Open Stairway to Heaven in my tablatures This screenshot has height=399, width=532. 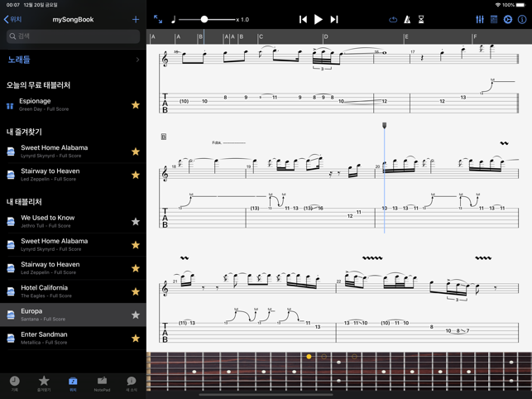click(x=73, y=268)
